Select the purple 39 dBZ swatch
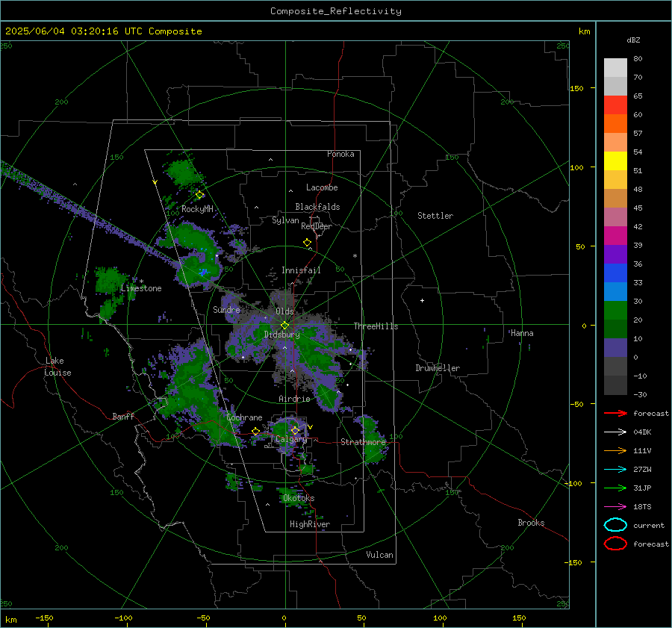This screenshot has height=628, width=672. [615, 254]
